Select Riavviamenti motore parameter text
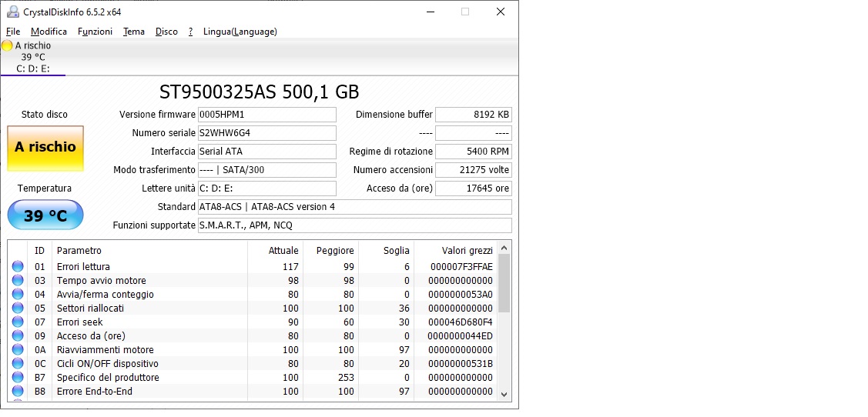868x417 pixels. (x=106, y=349)
